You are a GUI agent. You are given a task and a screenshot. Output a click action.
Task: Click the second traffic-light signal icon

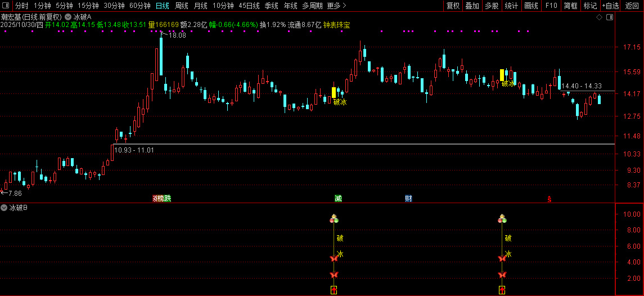502,218
